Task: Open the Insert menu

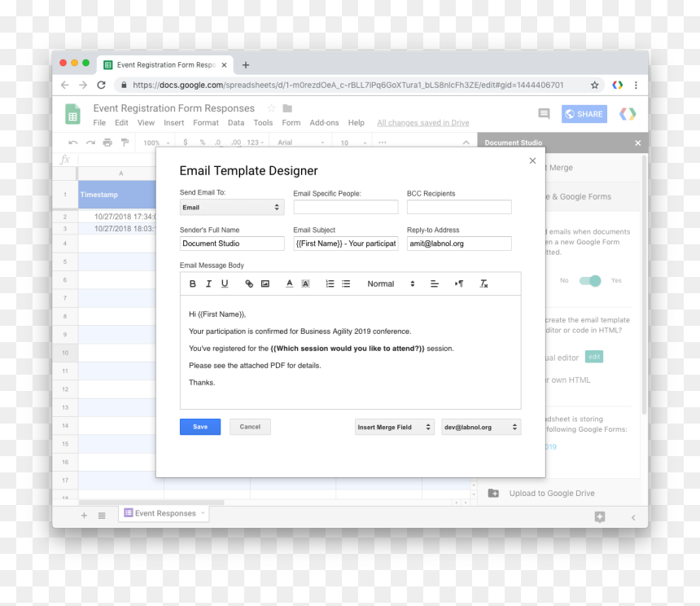Action: 173,123
